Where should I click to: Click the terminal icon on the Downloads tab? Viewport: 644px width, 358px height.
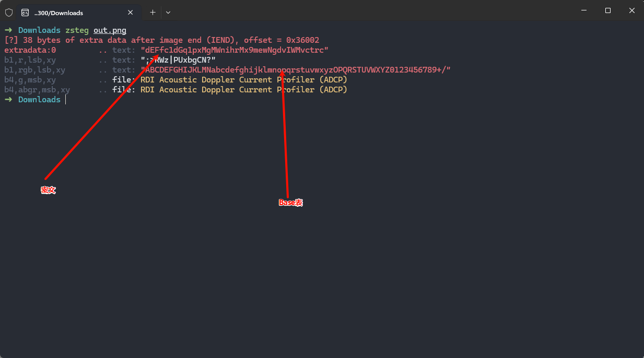[25, 13]
